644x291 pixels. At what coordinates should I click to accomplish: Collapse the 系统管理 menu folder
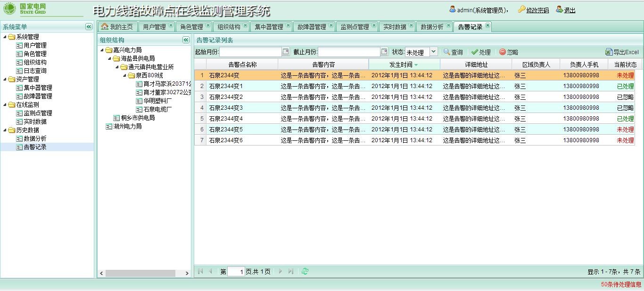point(5,37)
